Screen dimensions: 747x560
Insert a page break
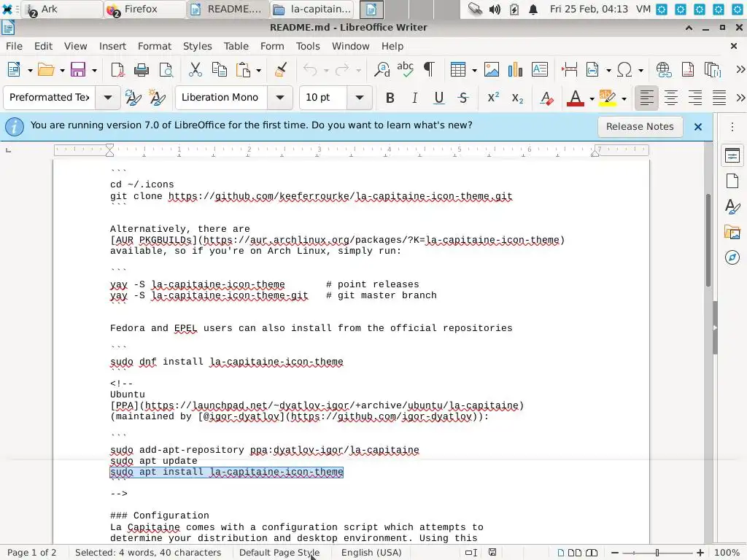pyautogui.click(x=569, y=69)
